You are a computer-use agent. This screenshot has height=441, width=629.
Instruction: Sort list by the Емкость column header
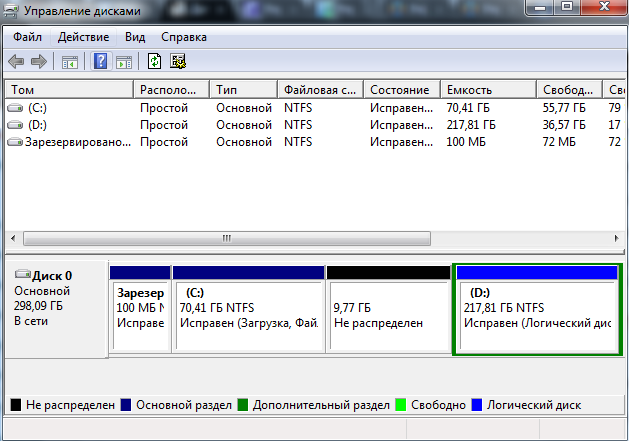(487, 89)
